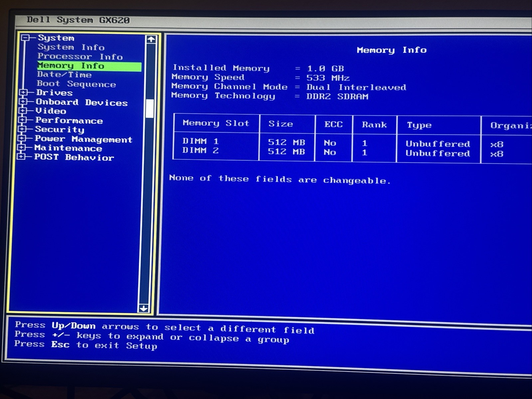The image size is (532, 399).
Task: Click the 'Press Esc to exit Setup' hint
Action: pyautogui.click(x=86, y=345)
